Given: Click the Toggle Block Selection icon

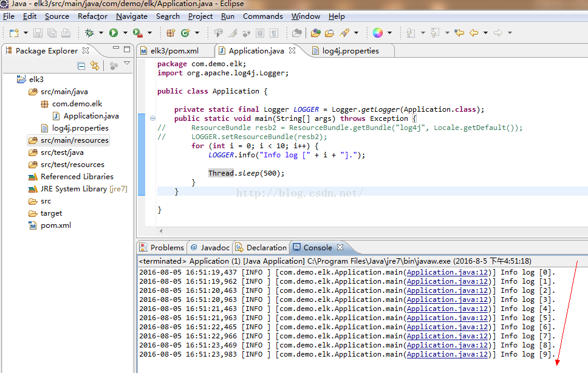Looking at the screenshot, I should [260, 33].
